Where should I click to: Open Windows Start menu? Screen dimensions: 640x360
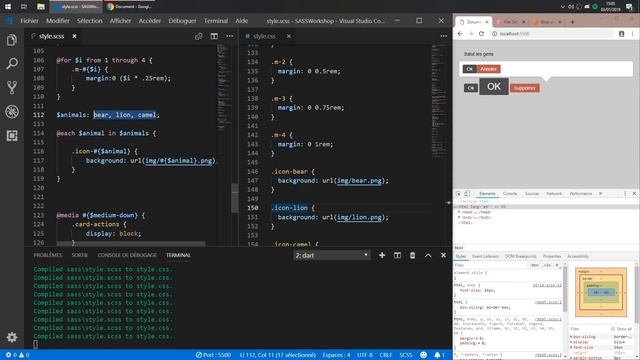(8, 7)
